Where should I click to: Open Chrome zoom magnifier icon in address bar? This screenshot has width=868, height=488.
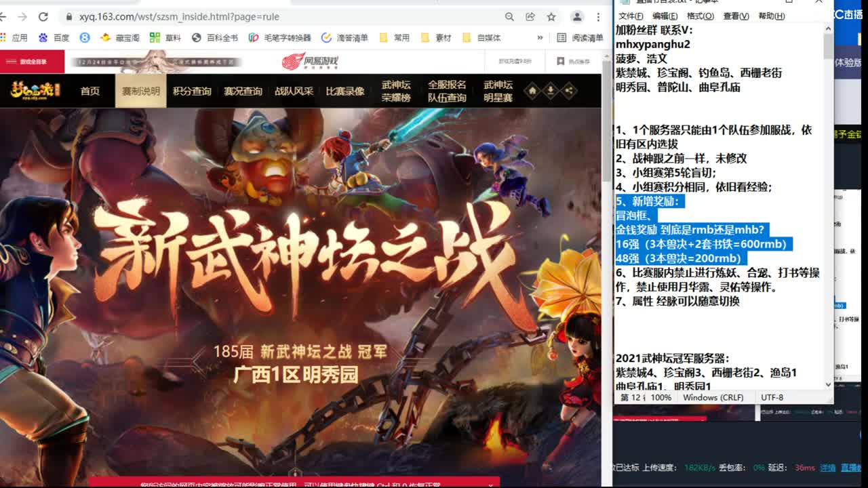[509, 17]
